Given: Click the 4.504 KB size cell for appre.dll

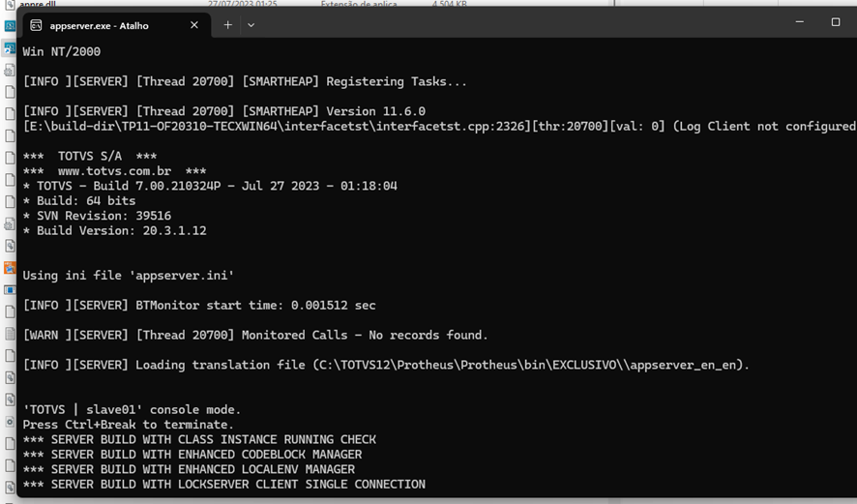Looking at the screenshot, I should [x=449, y=4].
